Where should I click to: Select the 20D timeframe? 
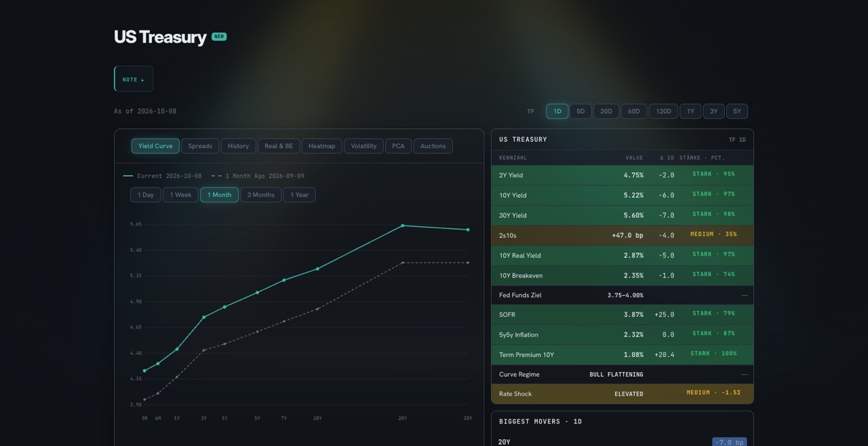[x=606, y=111]
